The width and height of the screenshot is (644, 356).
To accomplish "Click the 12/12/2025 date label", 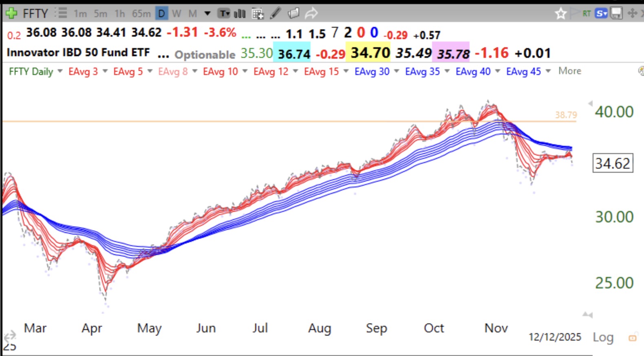I will [555, 337].
